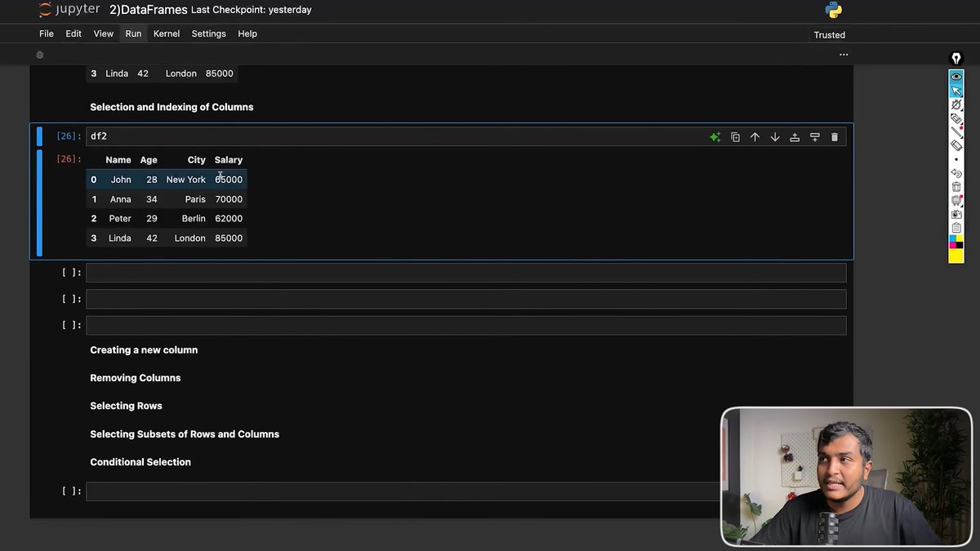Image resolution: width=980 pixels, height=551 pixels.
Task: Click the Removing Columns heading
Action: point(136,378)
